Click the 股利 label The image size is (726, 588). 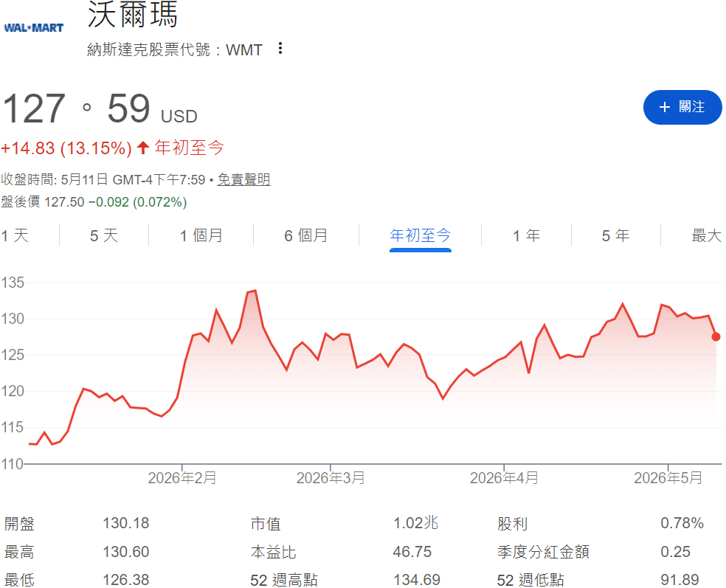pyautogui.click(x=513, y=524)
